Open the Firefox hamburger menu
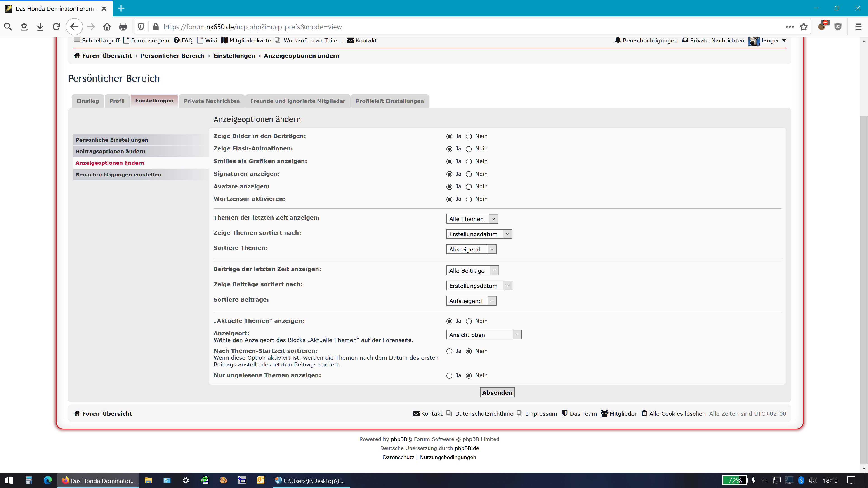 (858, 27)
